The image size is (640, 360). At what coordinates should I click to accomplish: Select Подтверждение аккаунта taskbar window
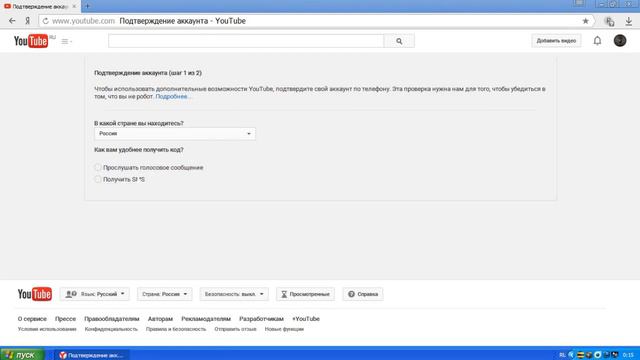point(91,355)
